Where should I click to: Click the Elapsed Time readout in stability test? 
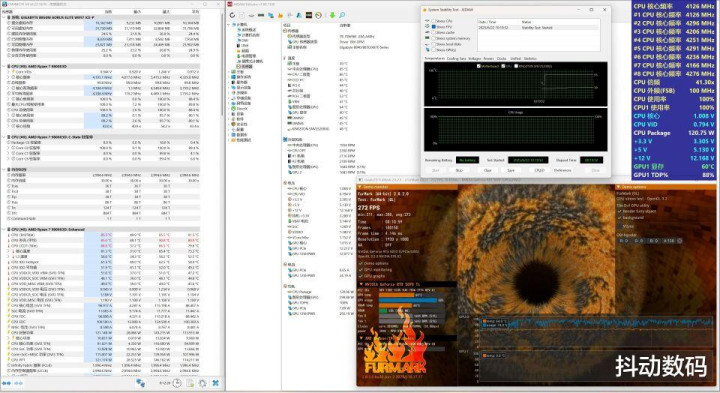click(x=591, y=160)
